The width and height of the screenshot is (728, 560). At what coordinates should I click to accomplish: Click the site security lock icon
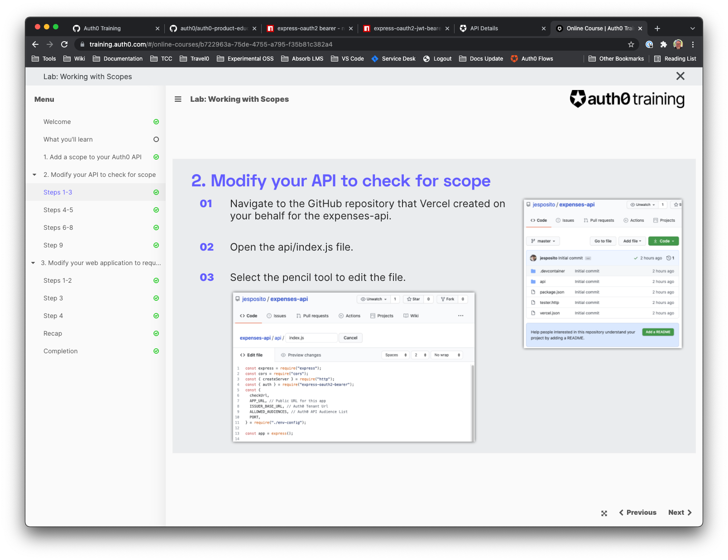82,44
